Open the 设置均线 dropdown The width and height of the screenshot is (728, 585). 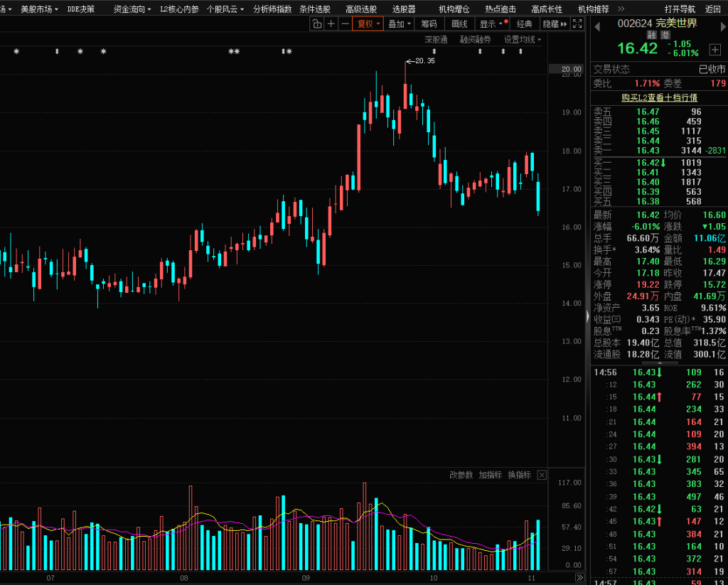(x=522, y=40)
